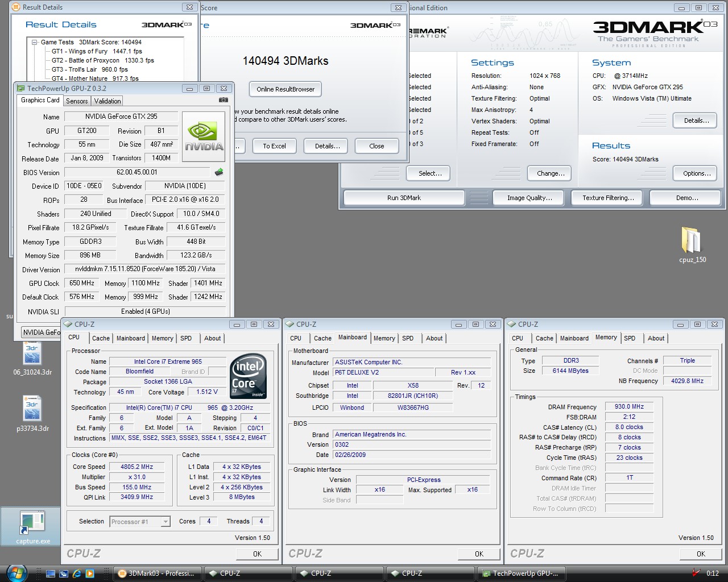Launch the capture.exe desktop shortcut
Image resolution: width=728 pixels, height=582 pixels.
coord(32,527)
